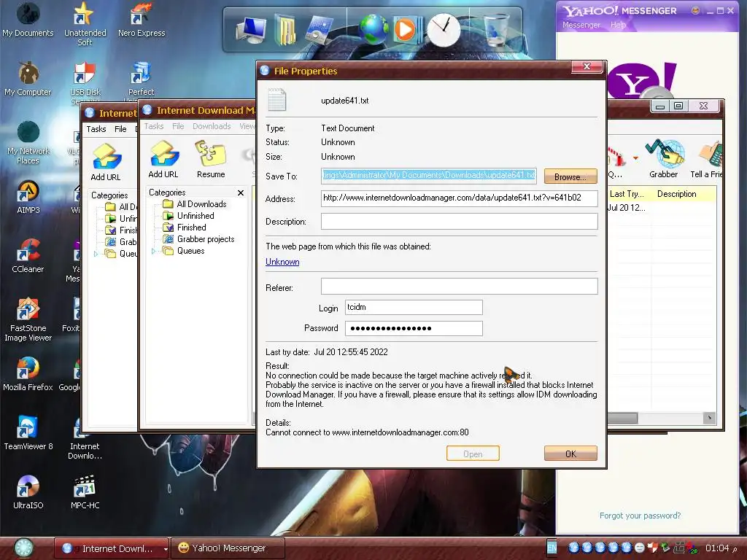Click Browse button in File Properties
This screenshot has width=747, height=560.
[x=570, y=176]
